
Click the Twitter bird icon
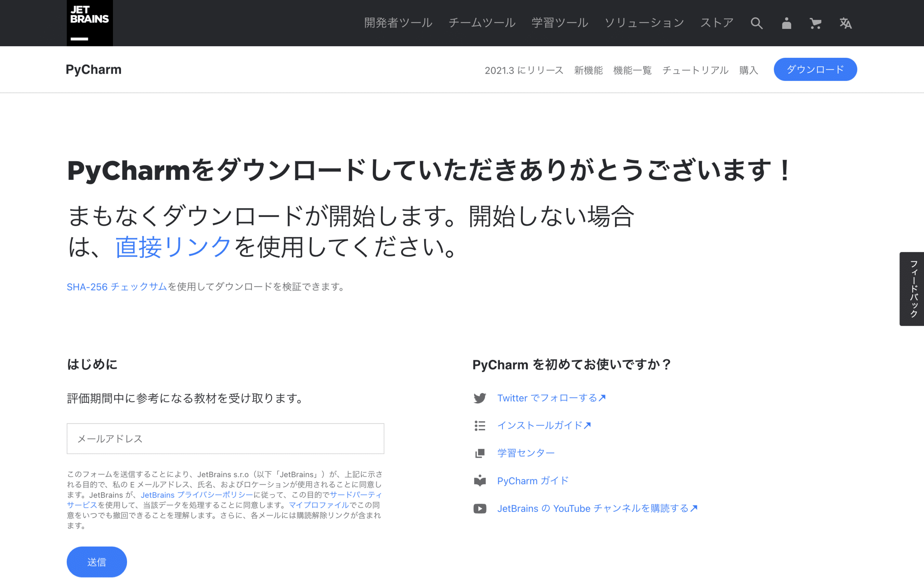pos(480,398)
